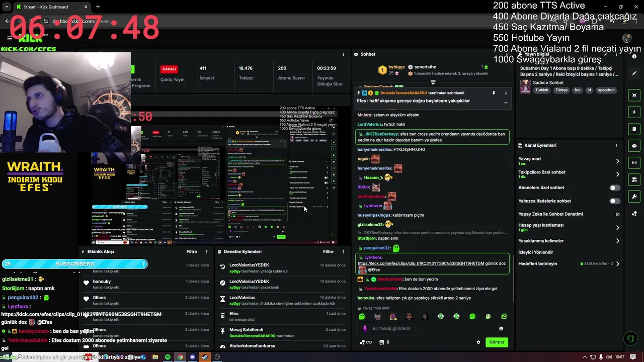
Task: Open three-dot menu of stats panel
Action: coord(343,54)
